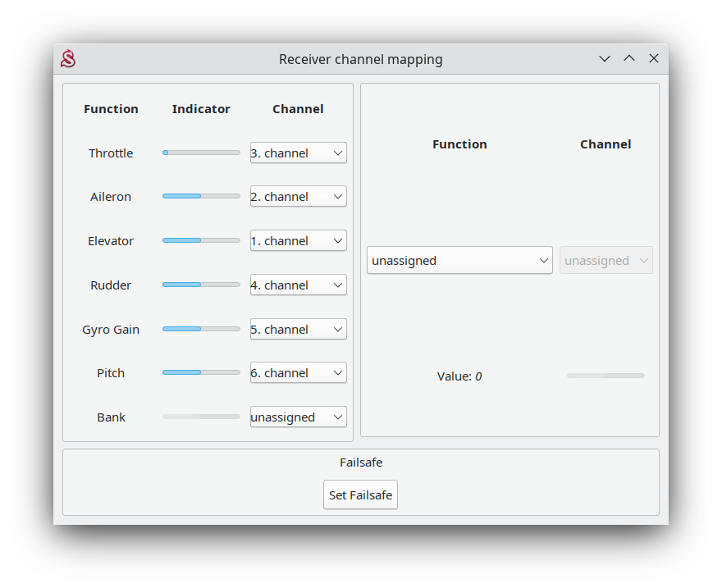Click the application logo icon in title bar
Image resolution: width=722 pixels, height=588 pixels.
pyautogui.click(x=68, y=59)
